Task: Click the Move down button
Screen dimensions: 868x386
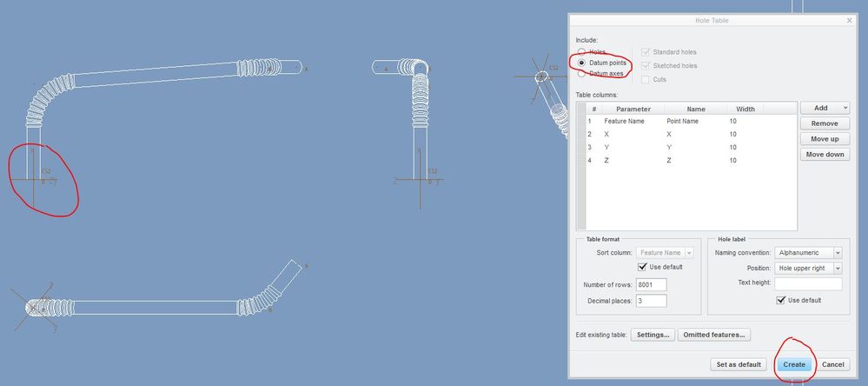Action: click(x=825, y=155)
